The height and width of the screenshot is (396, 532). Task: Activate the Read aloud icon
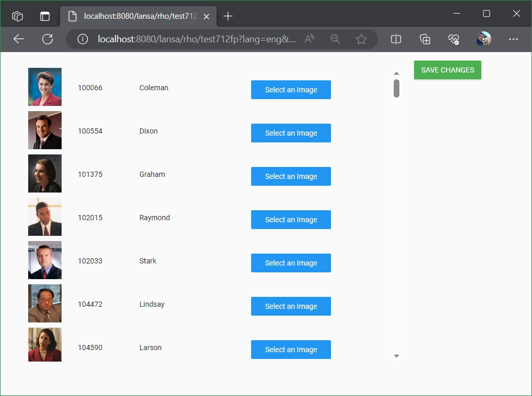310,39
